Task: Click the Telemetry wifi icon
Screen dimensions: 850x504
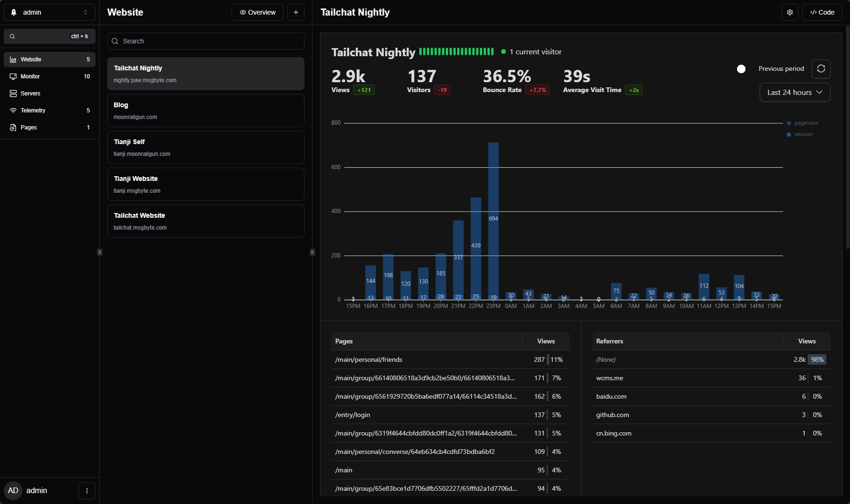Action: click(13, 111)
